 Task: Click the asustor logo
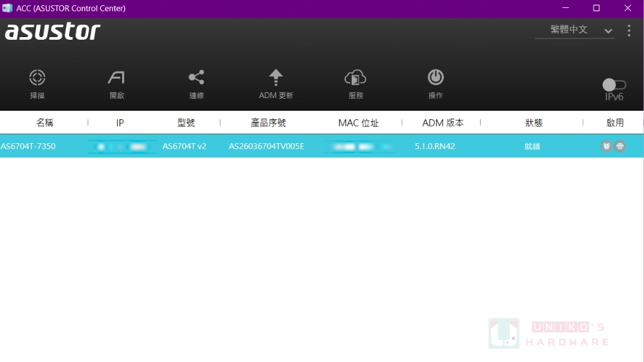(x=52, y=32)
